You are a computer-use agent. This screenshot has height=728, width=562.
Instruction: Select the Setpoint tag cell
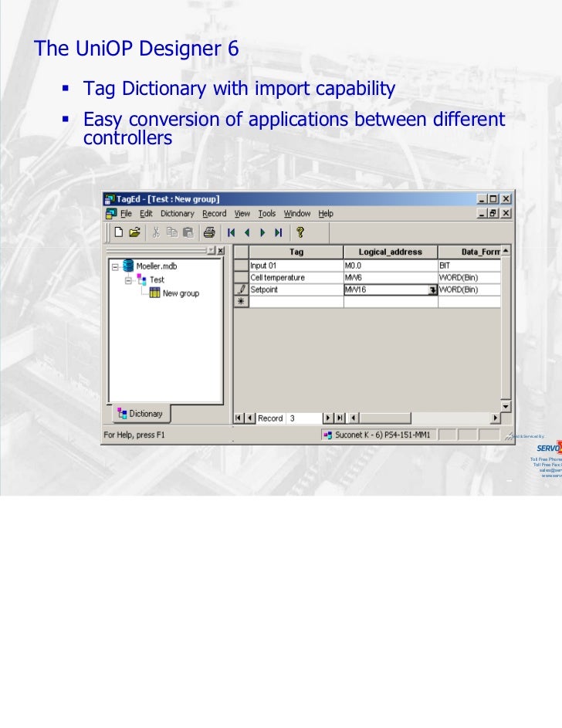point(296,290)
